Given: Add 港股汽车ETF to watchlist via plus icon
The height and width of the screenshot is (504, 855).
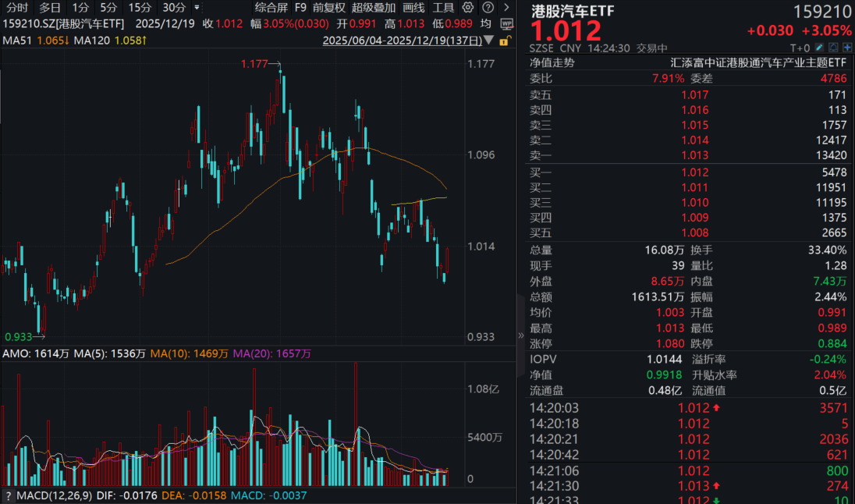Looking at the screenshot, I should coord(846,47).
